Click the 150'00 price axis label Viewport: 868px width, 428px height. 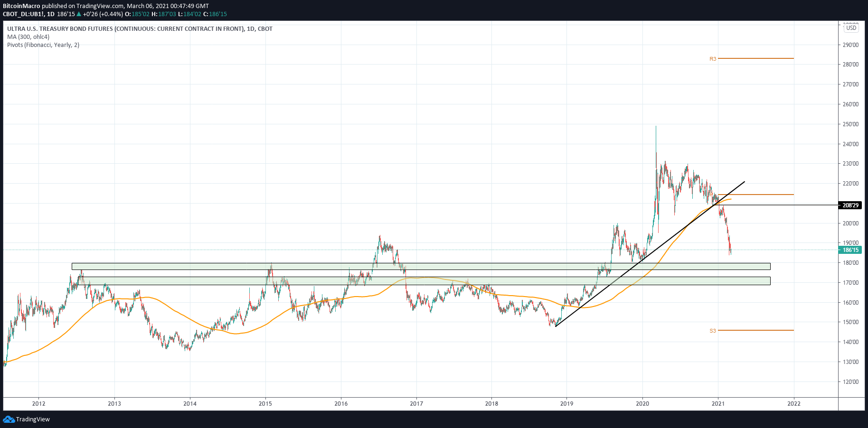coord(850,322)
